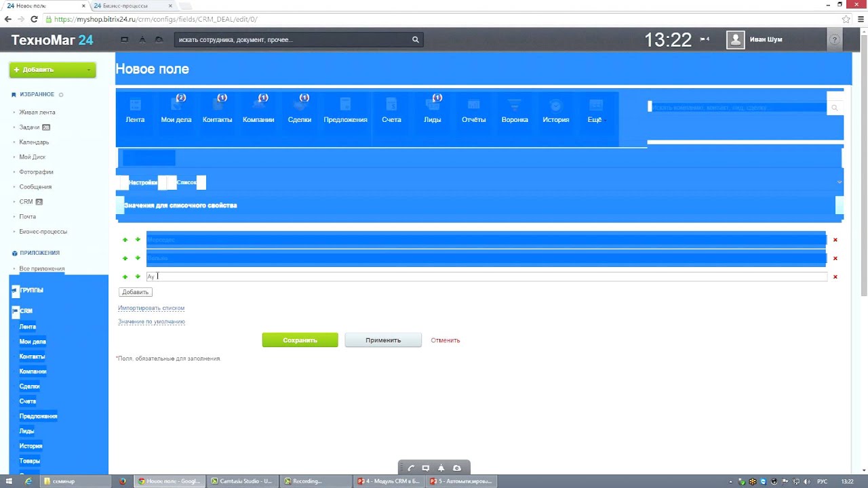
Task: Open the семинар folder taskbar item
Action: (x=75, y=481)
